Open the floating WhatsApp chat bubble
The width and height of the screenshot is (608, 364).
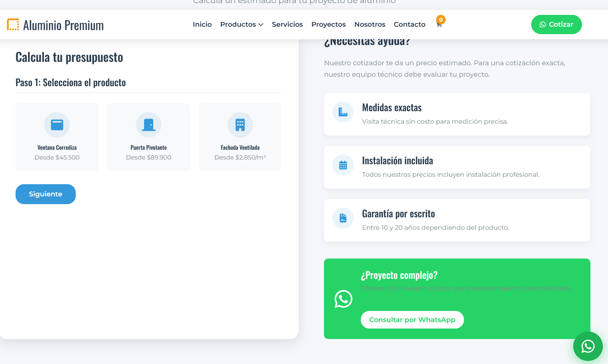[x=588, y=346]
